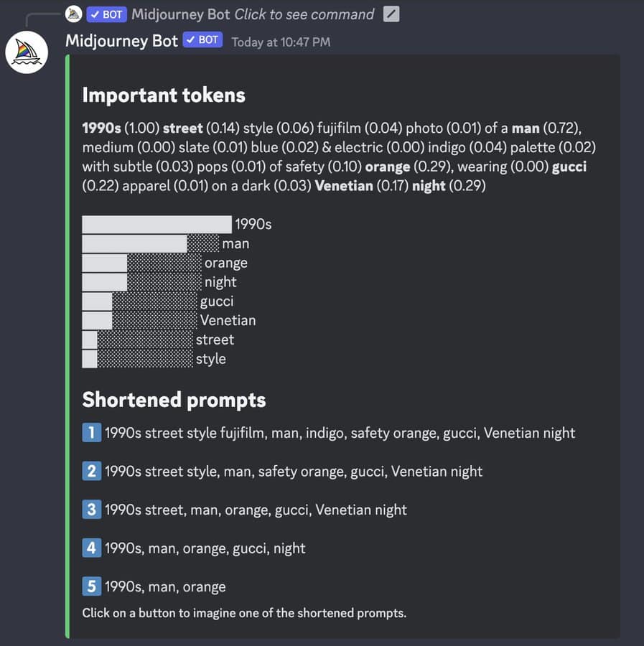This screenshot has width=644, height=646.
Task: Click the number 5 shortened prompt icon
Action: click(91, 586)
